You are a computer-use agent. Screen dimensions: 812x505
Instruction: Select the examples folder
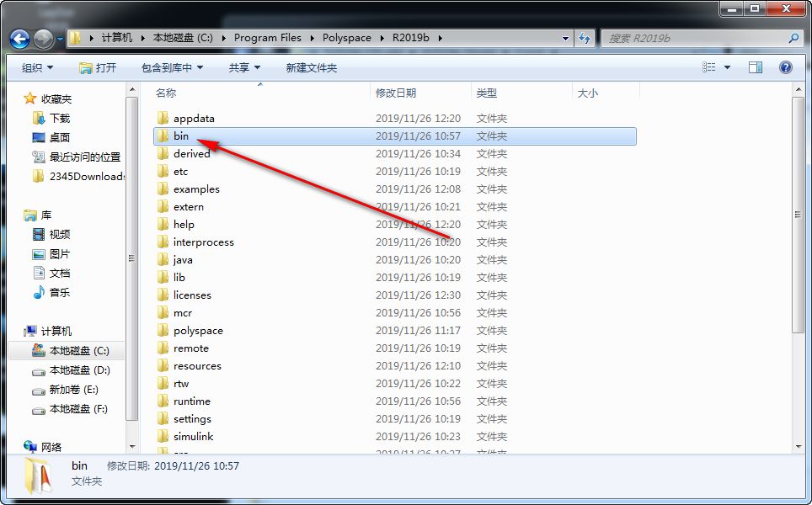point(196,189)
